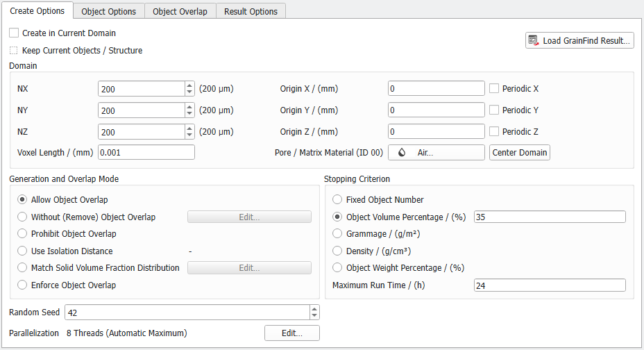Image resolution: width=644 pixels, height=350 pixels.
Task: Click the '8 Threads (Automatic Maximum)' text
Action: pos(126,333)
